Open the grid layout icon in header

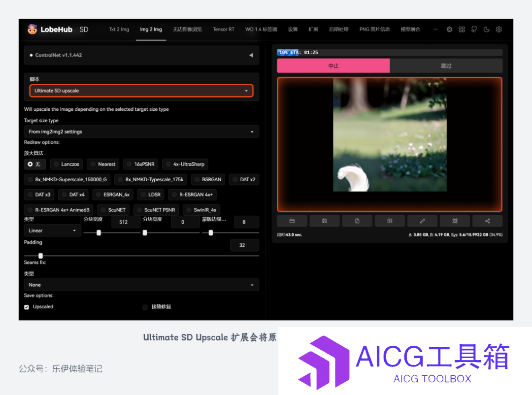point(462,29)
